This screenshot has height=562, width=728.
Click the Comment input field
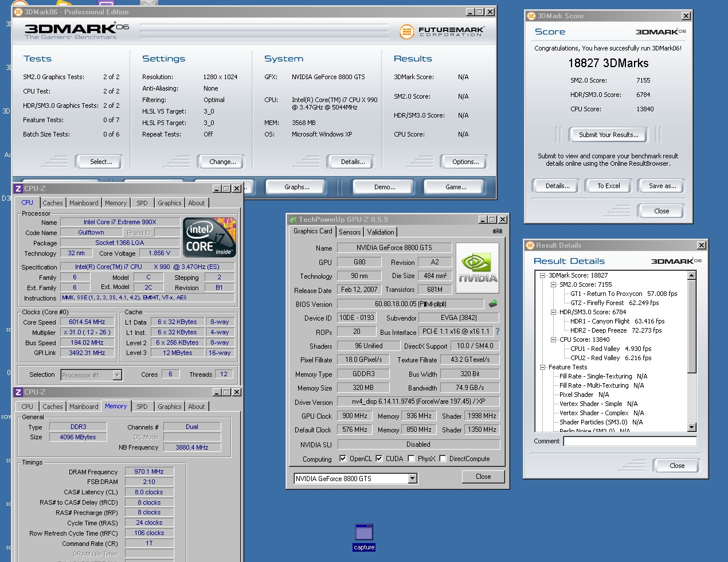[630, 441]
